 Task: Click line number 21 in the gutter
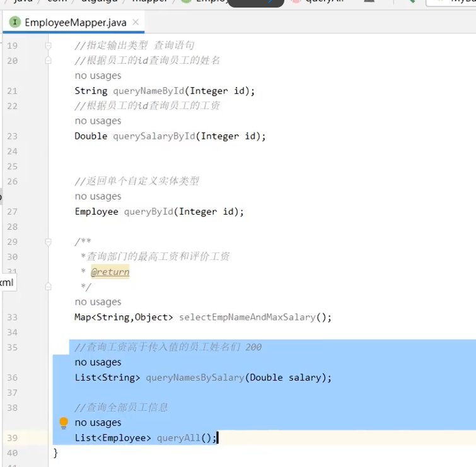tap(12, 91)
